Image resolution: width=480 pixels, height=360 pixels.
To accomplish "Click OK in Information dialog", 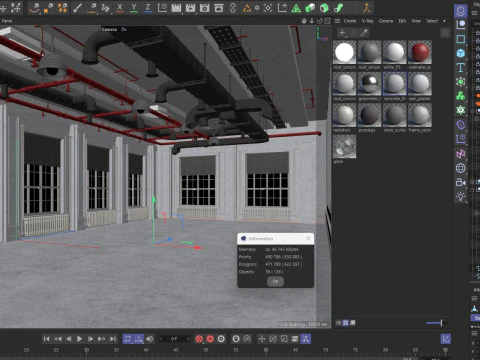I will (275, 282).
